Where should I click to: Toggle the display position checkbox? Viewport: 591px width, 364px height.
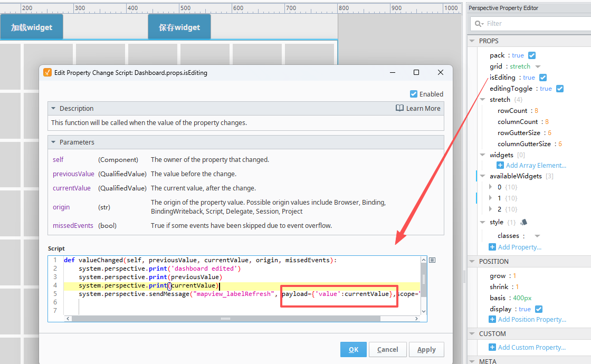[x=539, y=309]
